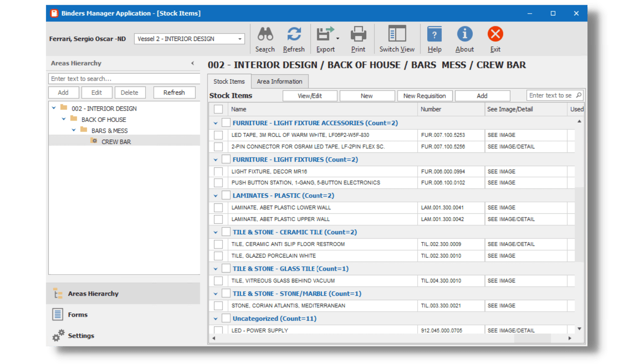Open the Search tool with binoculars icon

265,39
